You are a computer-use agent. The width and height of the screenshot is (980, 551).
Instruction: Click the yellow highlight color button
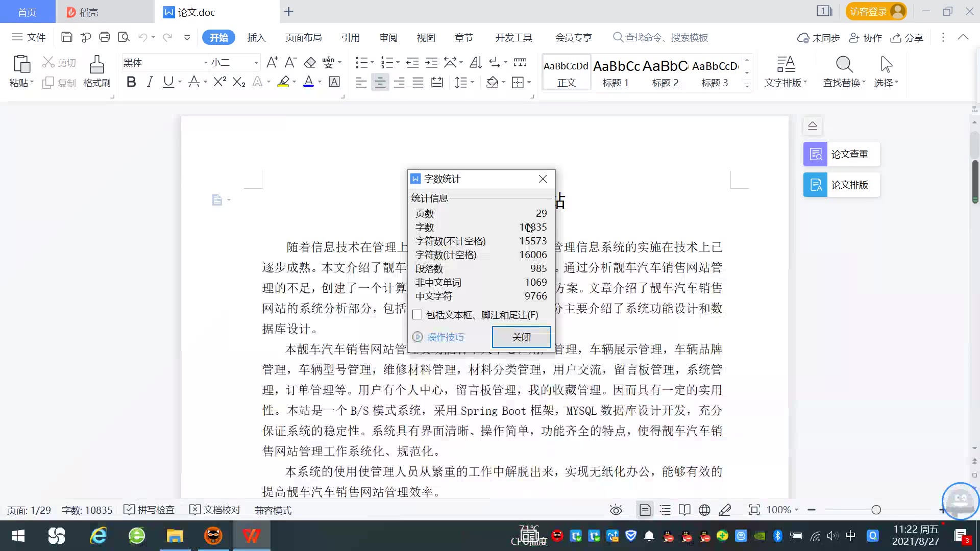pos(283,82)
